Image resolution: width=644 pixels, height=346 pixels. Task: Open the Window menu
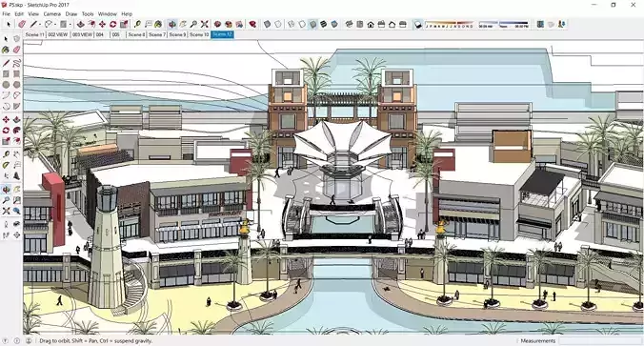(x=108, y=14)
